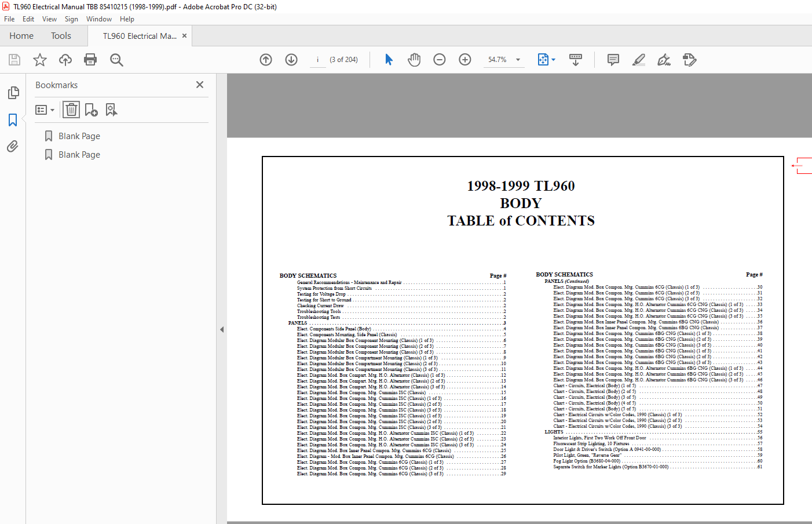Toggle the Bookmarks panel sidebar icon

point(13,120)
